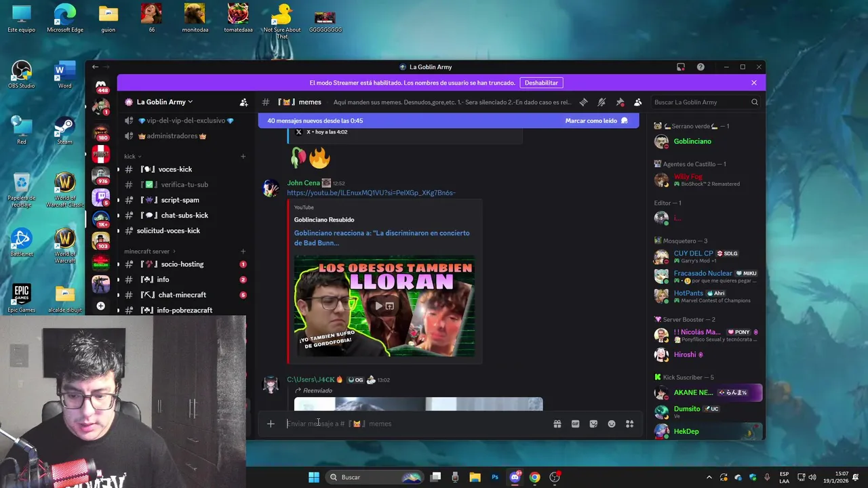Click John Cena username in chat
The image size is (868, 488).
click(303, 183)
